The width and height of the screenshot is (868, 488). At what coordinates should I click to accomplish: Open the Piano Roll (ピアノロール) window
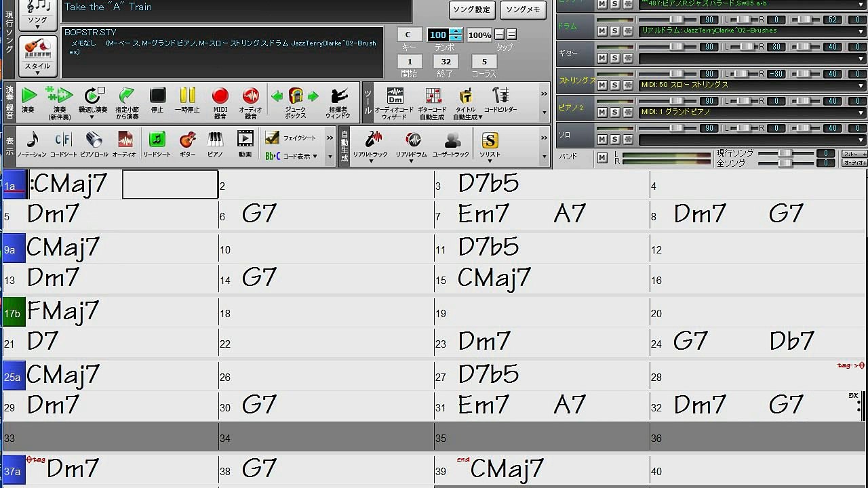[x=94, y=144]
